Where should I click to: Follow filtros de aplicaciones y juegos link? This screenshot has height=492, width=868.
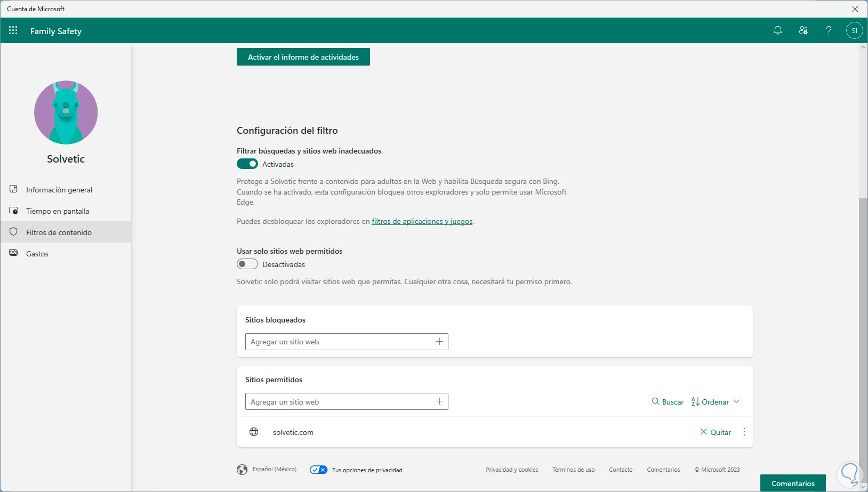(422, 221)
